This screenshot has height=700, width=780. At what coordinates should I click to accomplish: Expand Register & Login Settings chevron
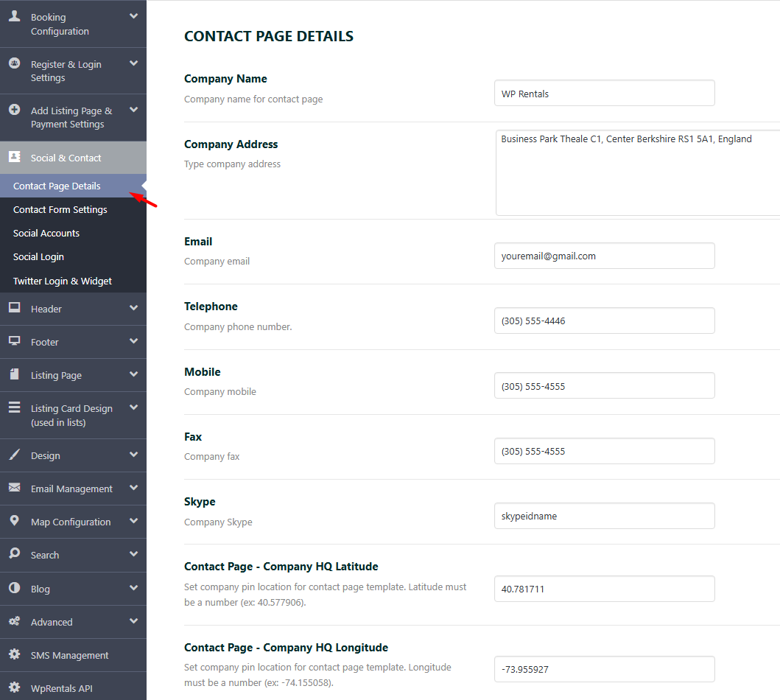(x=133, y=63)
